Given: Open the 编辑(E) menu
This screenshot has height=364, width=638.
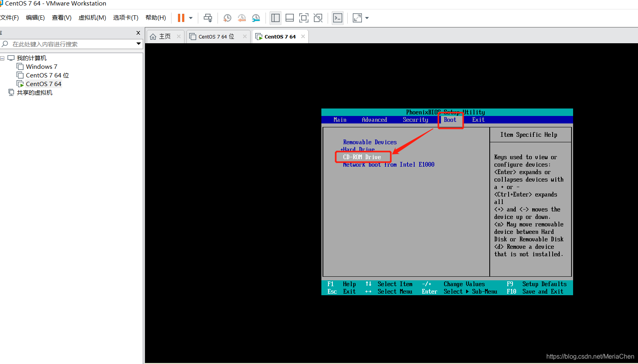Looking at the screenshot, I should 35,18.
